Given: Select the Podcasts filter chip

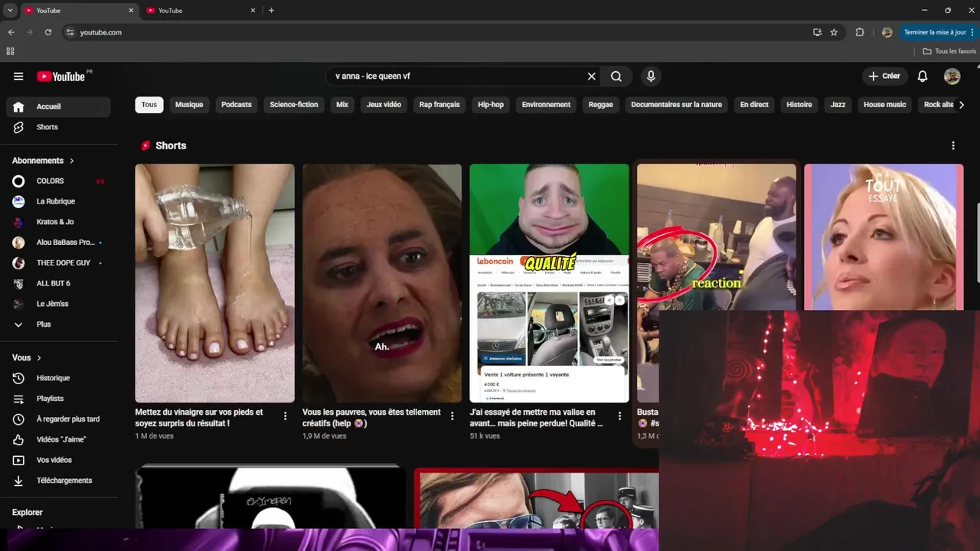Looking at the screenshot, I should [237, 105].
